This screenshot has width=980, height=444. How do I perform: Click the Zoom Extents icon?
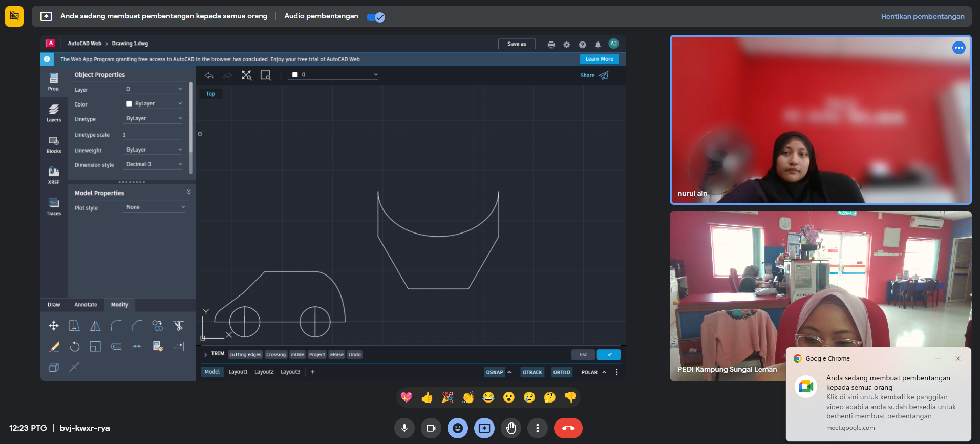[247, 75]
